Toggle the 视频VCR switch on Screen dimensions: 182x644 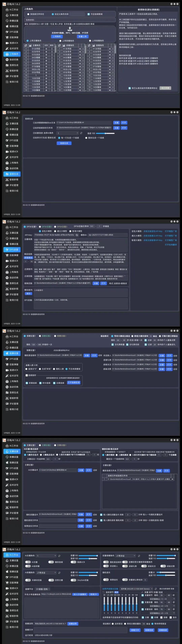(73, 562)
